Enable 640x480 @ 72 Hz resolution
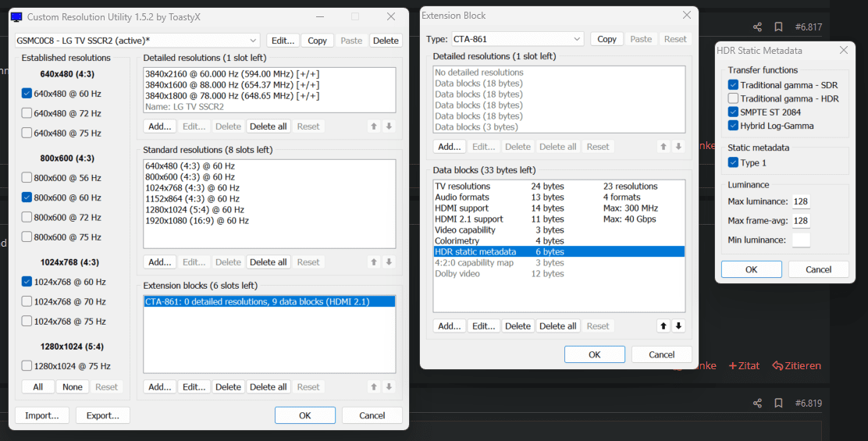Screen dimensions: 868x441 point(27,113)
